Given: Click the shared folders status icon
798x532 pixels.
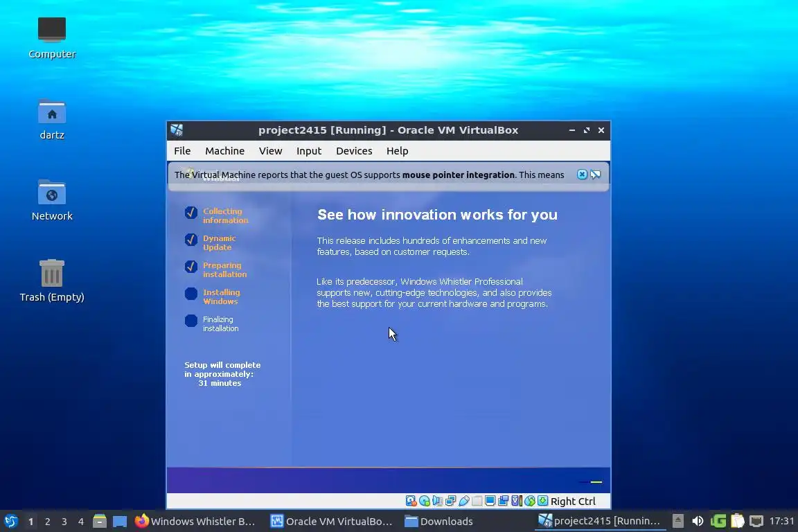Looking at the screenshot, I should coord(477,501).
